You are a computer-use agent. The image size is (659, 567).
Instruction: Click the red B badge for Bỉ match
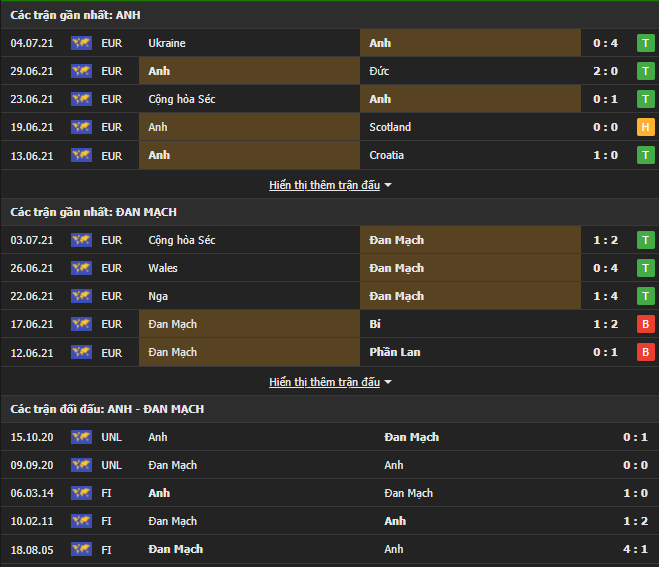click(x=646, y=324)
